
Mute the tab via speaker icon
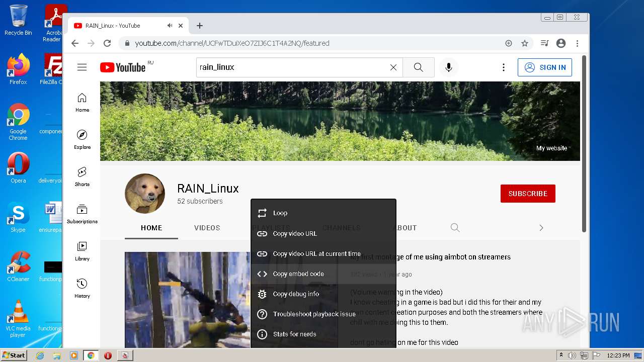pos(170,26)
